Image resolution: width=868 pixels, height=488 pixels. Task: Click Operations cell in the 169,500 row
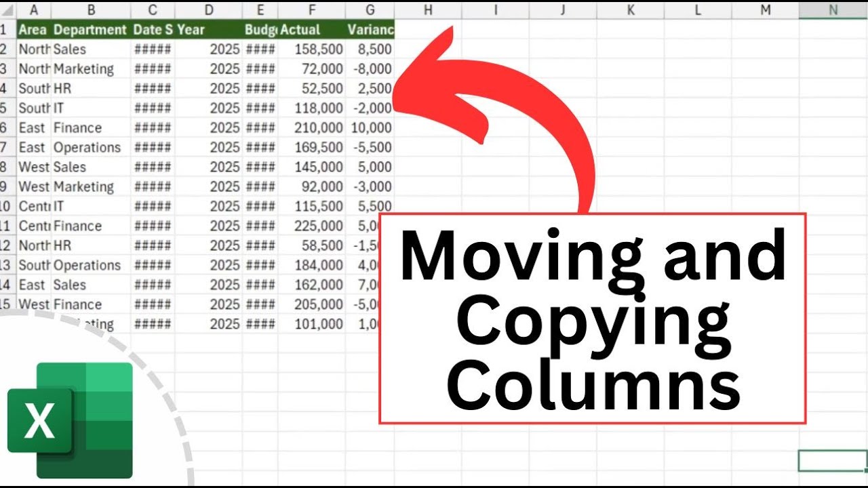coord(92,147)
